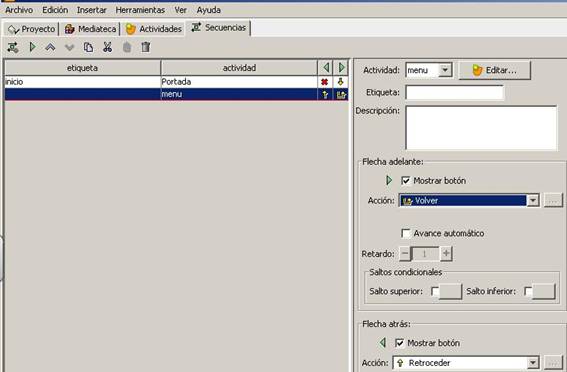Click the down arrow icon in Portada row
Viewport: 567px width, 372px height.
pyautogui.click(x=340, y=82)
